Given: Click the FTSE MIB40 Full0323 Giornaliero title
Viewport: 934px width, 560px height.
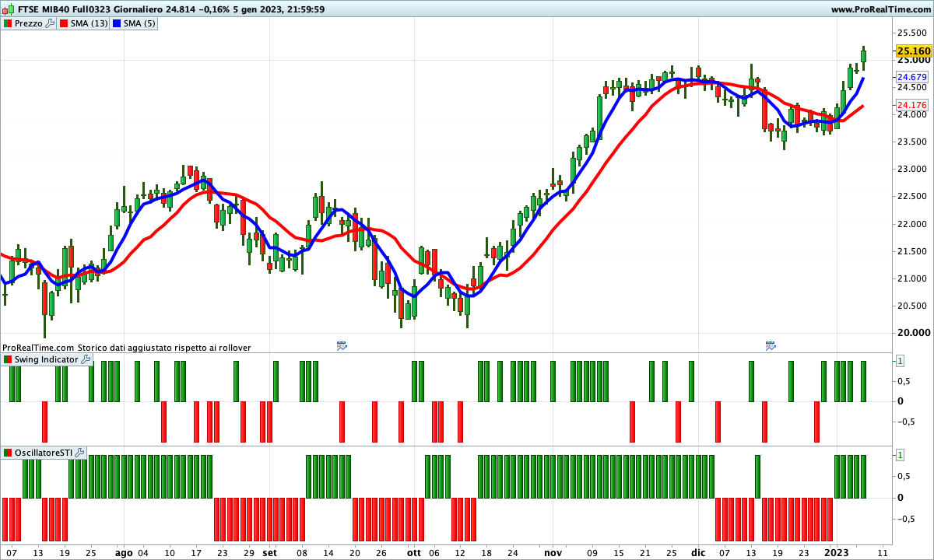Looking at the screenshot, I should (x=90, y=9).
